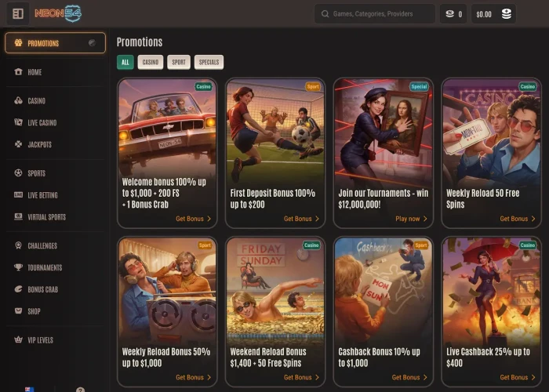Filter promotions by Casino
The height and width of the screenshot is (392, 549).
point(151,62)
